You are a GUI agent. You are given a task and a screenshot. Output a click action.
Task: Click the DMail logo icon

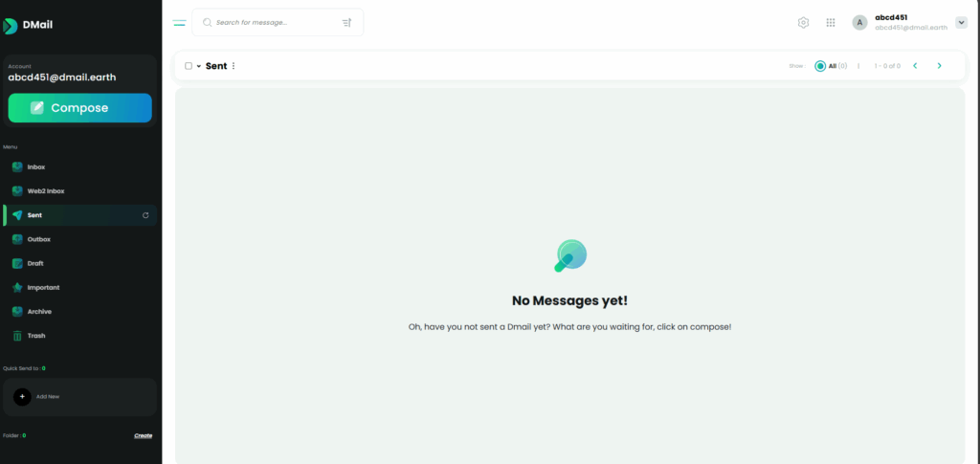click(11, 26)
